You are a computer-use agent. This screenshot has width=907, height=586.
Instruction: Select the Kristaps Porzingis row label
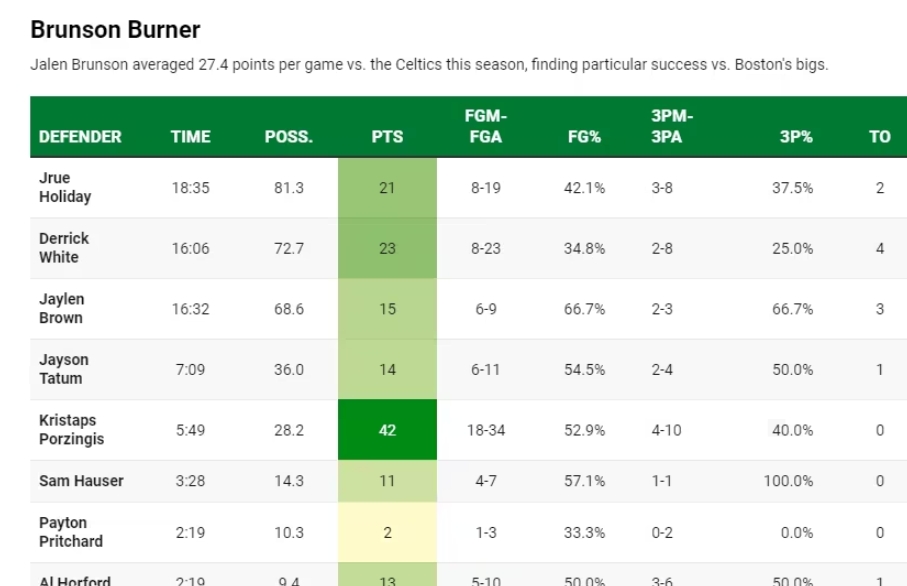[x=71, y=430]
